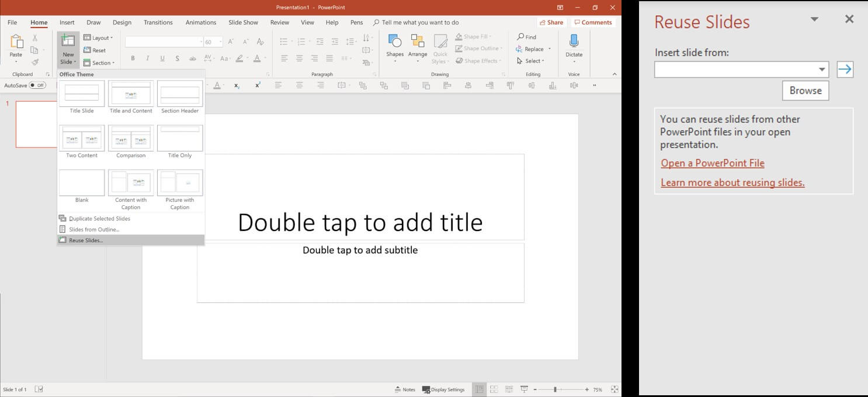This screenshot has width=868, height=397.
Task: Toggle Italic formatting
Action: [x=148, y=58]
